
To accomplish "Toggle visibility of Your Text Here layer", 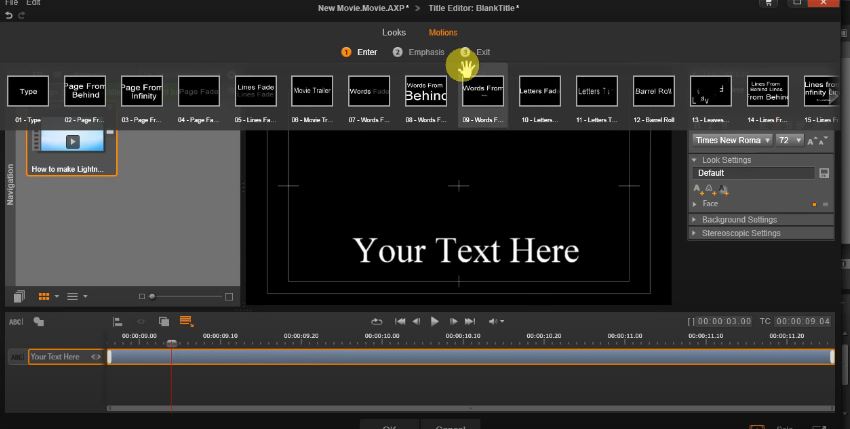I will [x=96, y=357].
